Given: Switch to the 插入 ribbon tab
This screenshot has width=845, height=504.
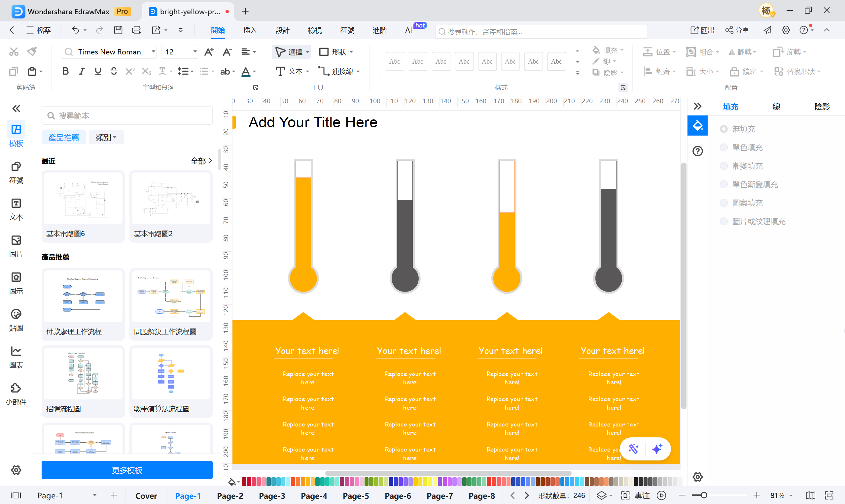Looking at the screenshot, I should pos(250,30).
